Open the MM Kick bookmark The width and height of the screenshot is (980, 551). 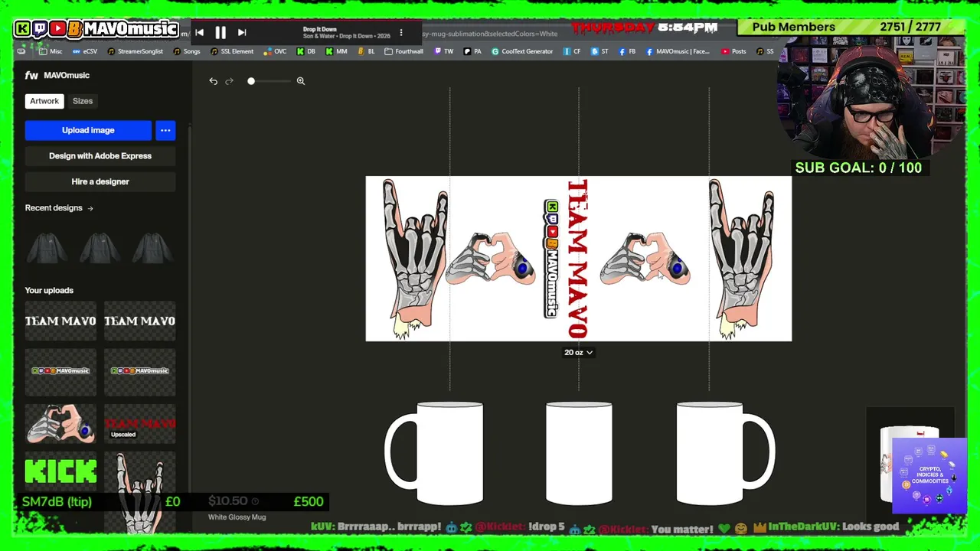[x=336, y=51]
